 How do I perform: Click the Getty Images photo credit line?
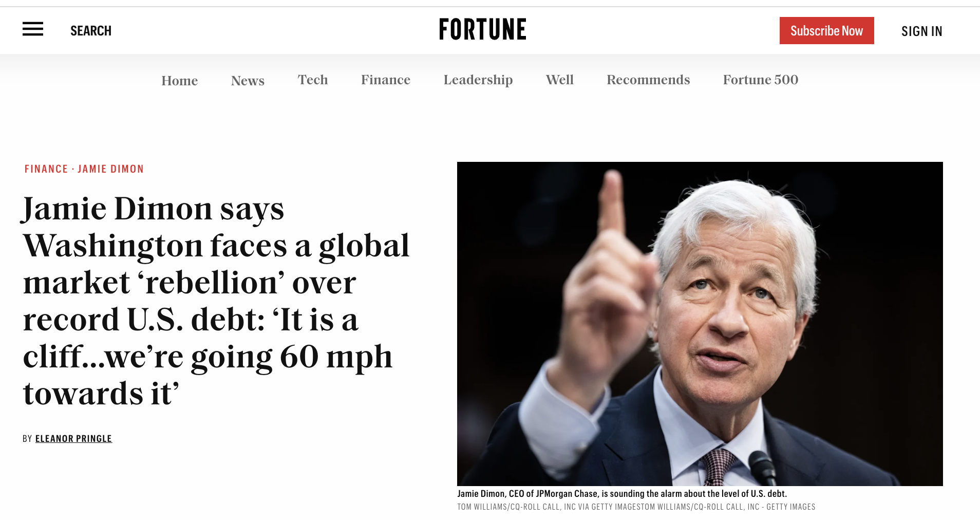636,507
